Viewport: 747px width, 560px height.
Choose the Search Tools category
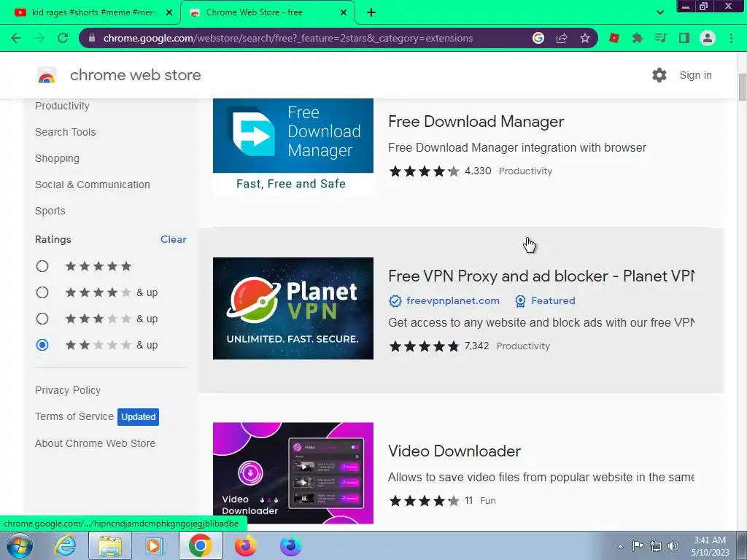point(65,132)
